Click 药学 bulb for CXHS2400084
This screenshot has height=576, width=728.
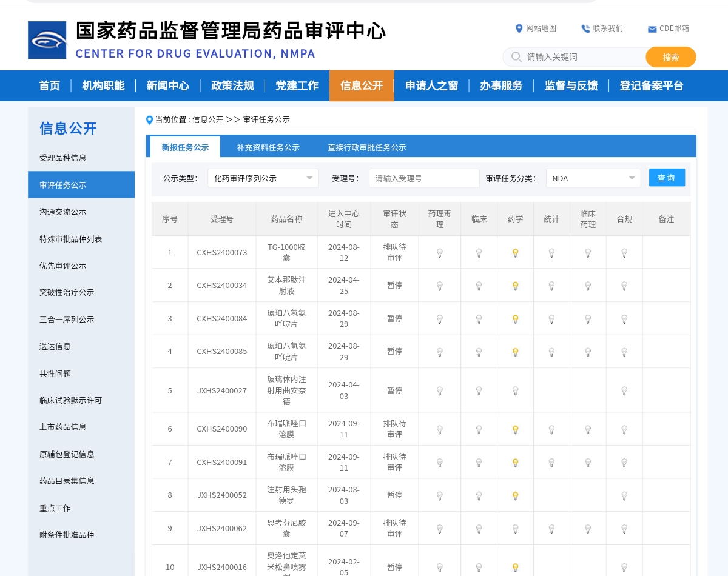click(515, 319)
